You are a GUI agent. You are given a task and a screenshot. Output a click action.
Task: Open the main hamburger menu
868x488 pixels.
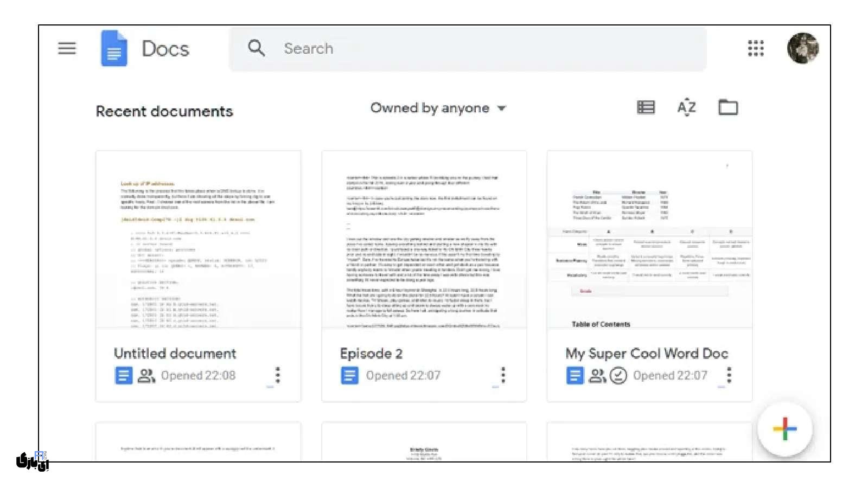click(67, 48)
